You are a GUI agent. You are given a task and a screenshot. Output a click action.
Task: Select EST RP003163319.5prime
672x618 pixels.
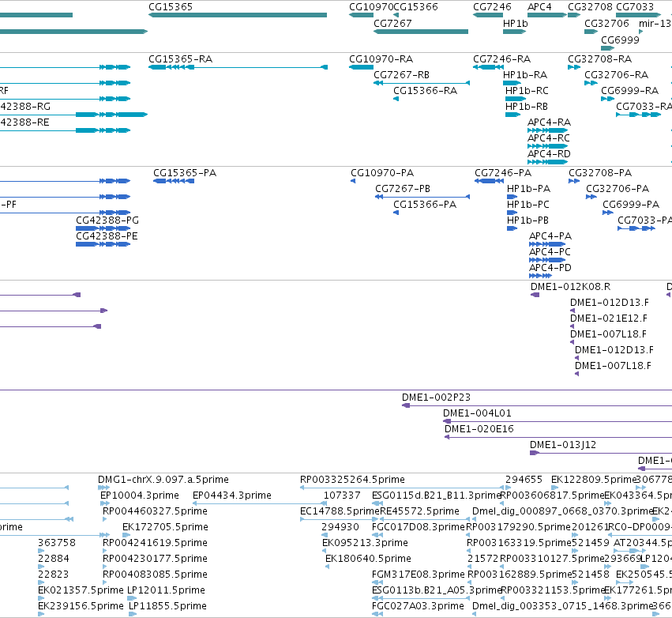click(x=469, y=551)
